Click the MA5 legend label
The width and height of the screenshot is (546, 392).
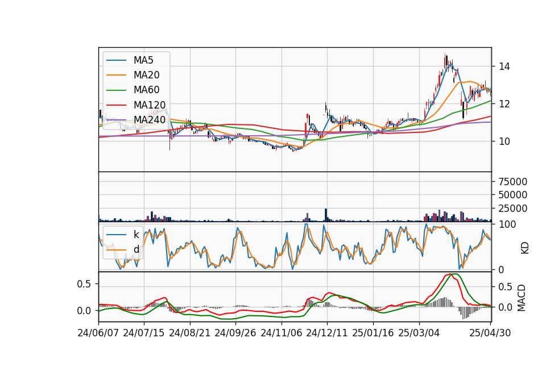tap(143, 60)
